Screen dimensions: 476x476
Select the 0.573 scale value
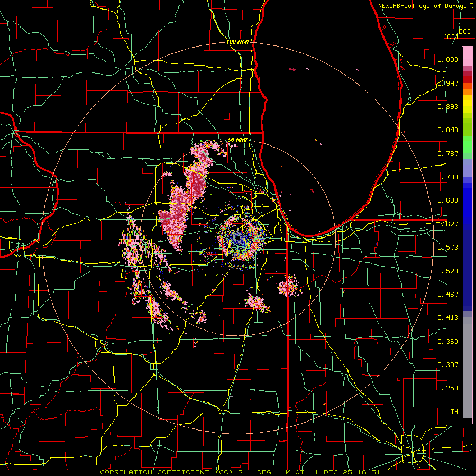[448, 248]
